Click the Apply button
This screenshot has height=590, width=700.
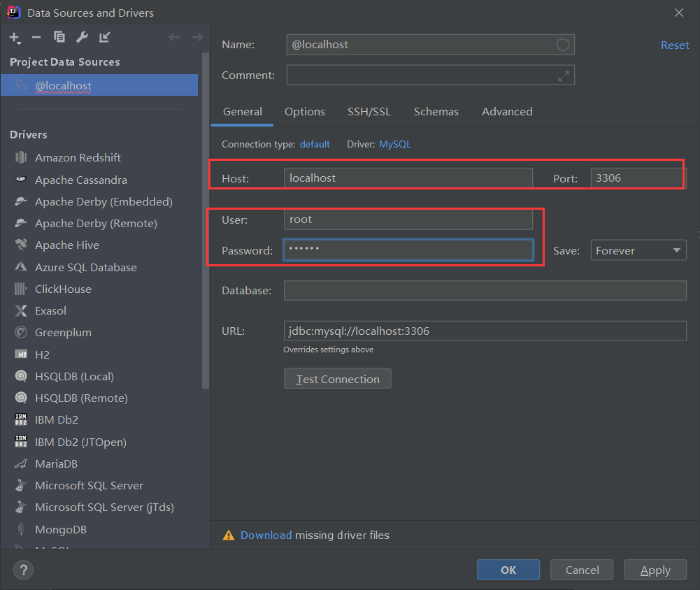[x=655, y=570]
